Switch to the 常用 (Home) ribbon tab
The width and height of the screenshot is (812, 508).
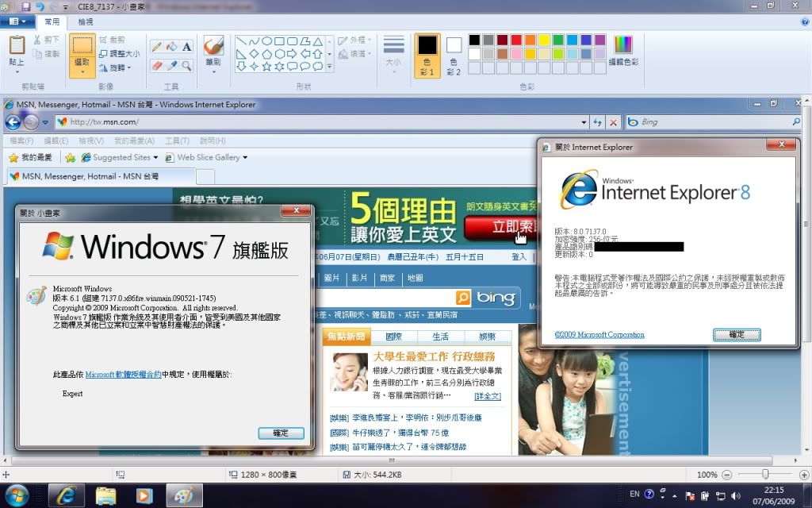[52, 21]
